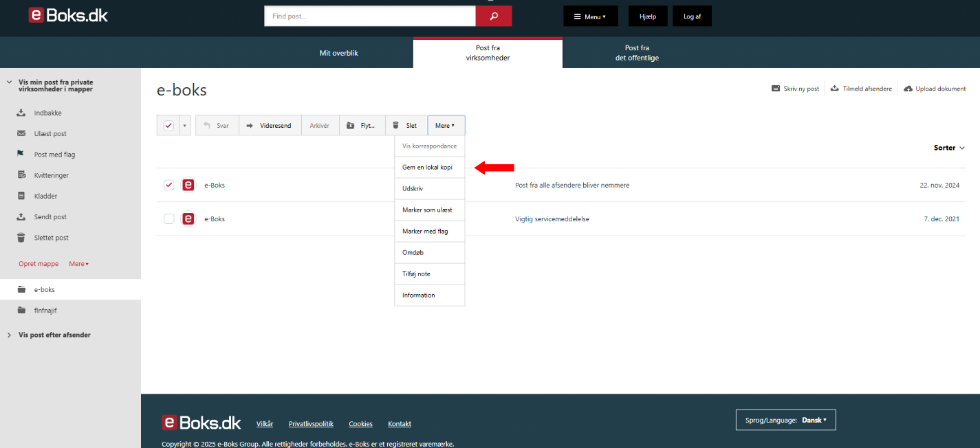Image resolution: width=980 pixels, height=448 pixels.
Task: Open the Kontakt footer link
Action: coord(400,424)
